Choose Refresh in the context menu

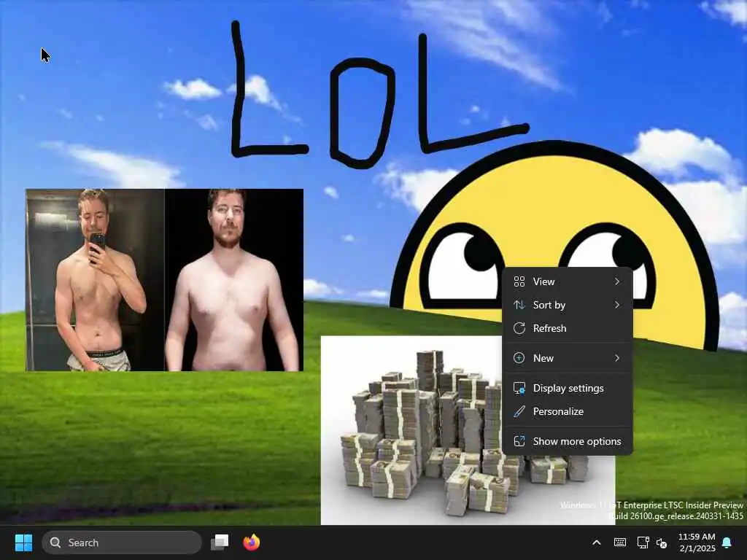[568, 328]
